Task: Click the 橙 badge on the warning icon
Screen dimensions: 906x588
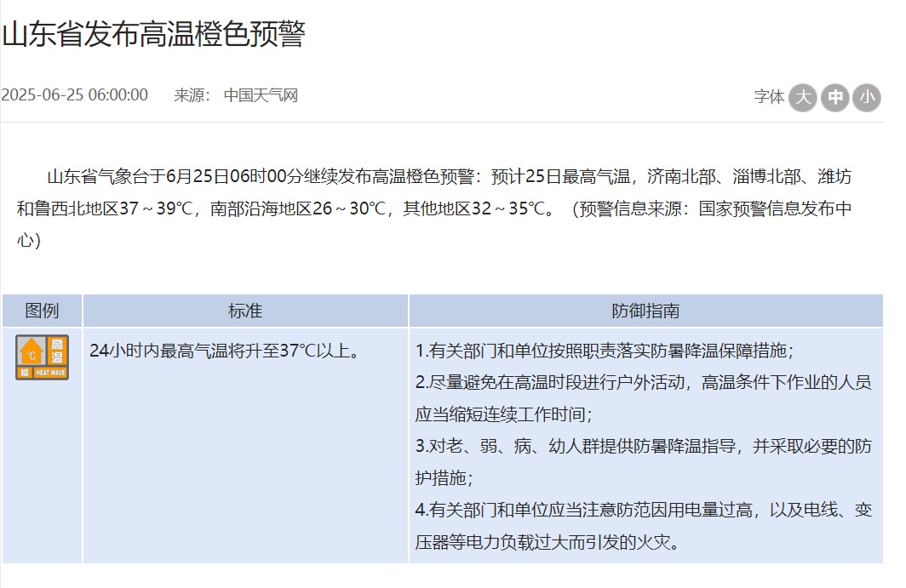Action: (x=24, y=372)
